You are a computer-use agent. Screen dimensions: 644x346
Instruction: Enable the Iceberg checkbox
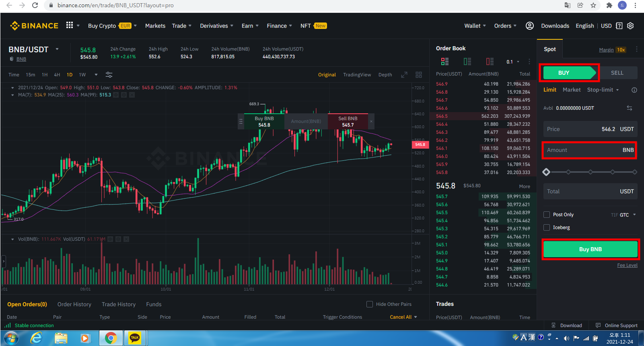point(547,227)
